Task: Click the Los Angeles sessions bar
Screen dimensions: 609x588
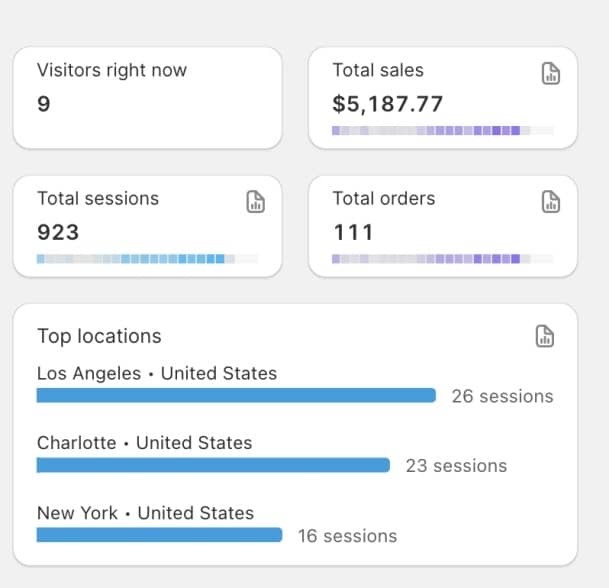Action: [236, 395]
